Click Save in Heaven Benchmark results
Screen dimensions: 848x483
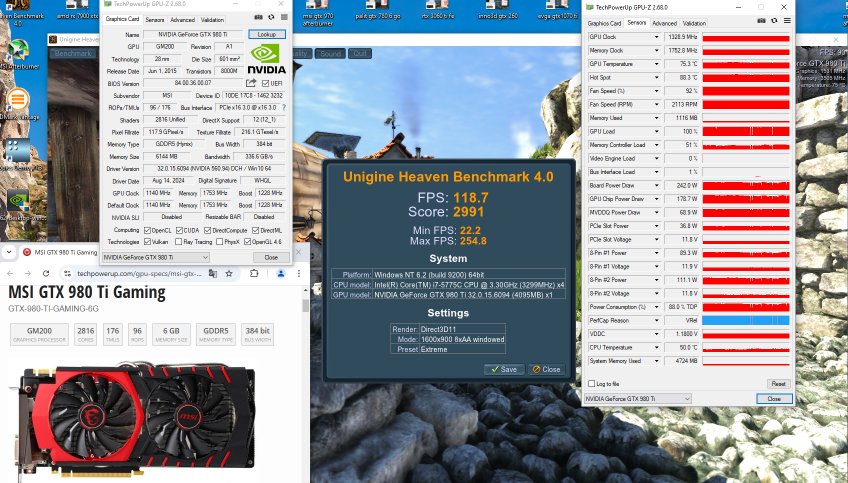(x=504, y=369)
